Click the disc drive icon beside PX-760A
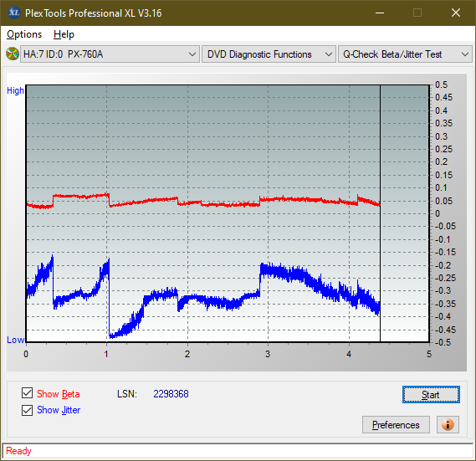This screenshot has width=476, height=461. pyautogui.click(x=13, y=54)
